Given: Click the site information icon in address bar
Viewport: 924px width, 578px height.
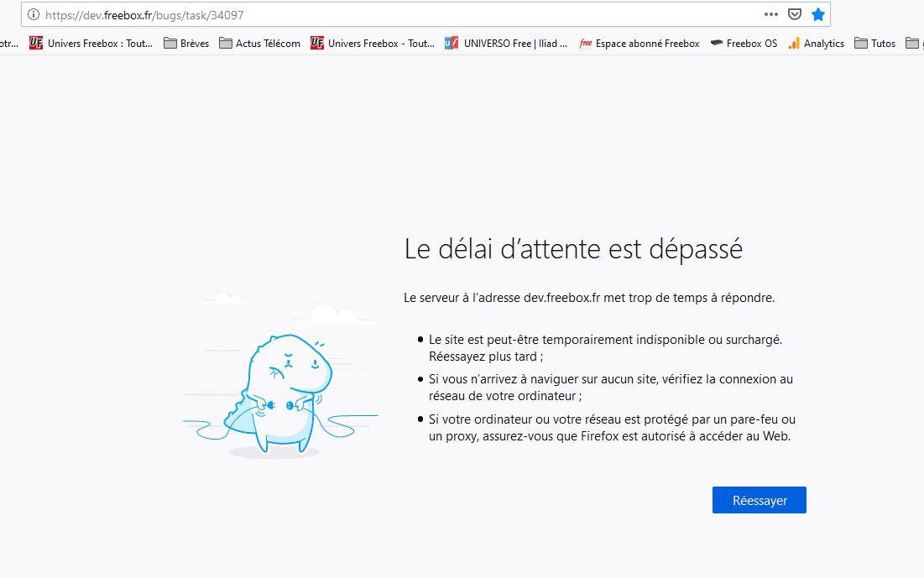Looking at the screenshot, I should [34, 14].
